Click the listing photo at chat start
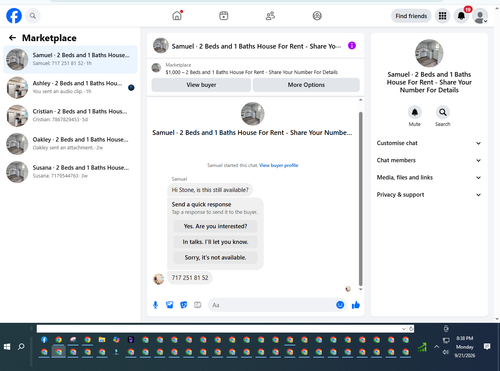This screenshot has width=500, height=371. [x=253, y=114]
